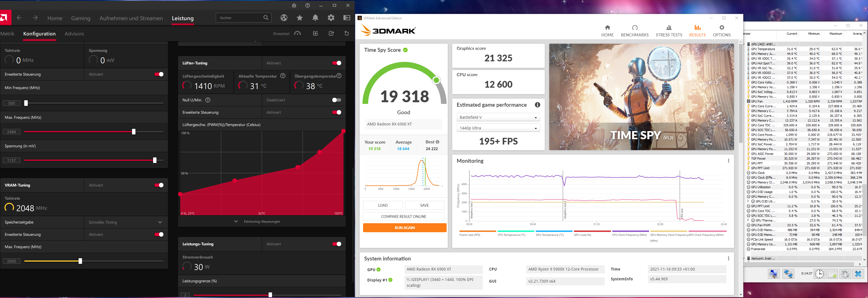Open STRESS TESTS tab in 3DMark

[669, 31]
